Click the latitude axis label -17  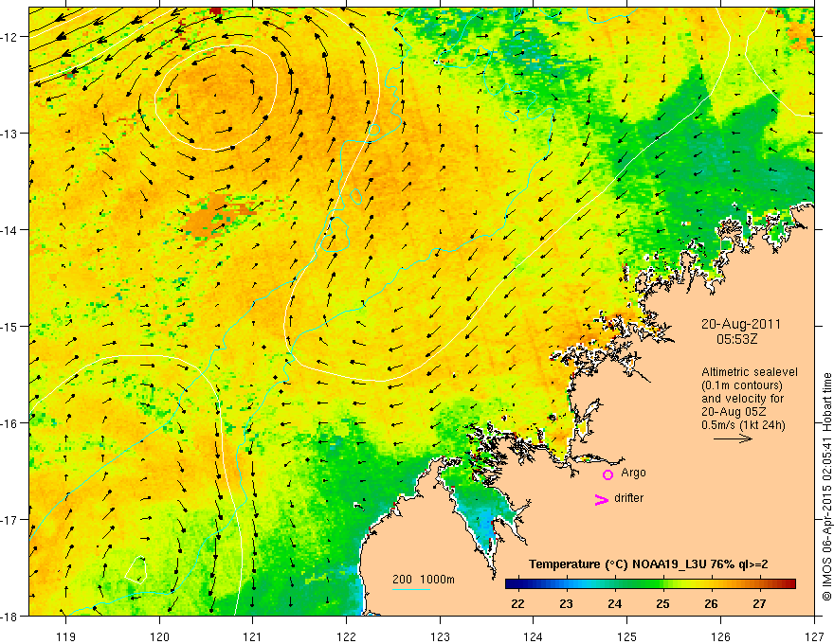pos(10,519)
